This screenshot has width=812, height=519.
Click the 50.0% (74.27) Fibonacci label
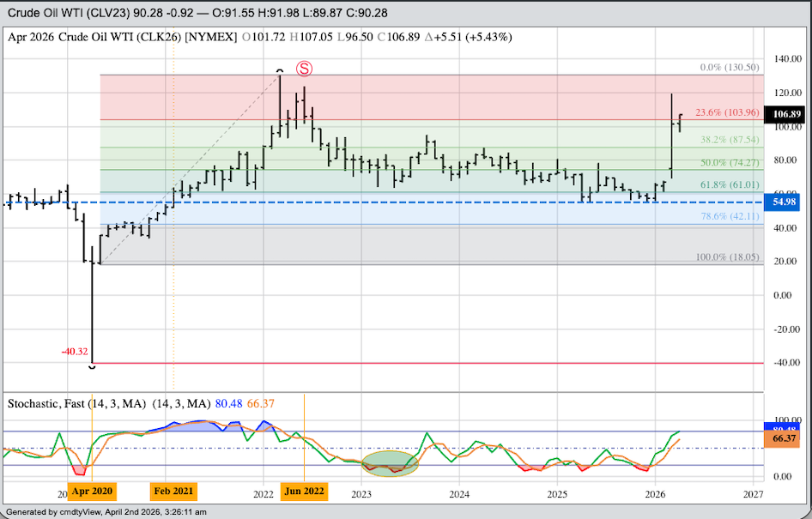tap(730, 162)
